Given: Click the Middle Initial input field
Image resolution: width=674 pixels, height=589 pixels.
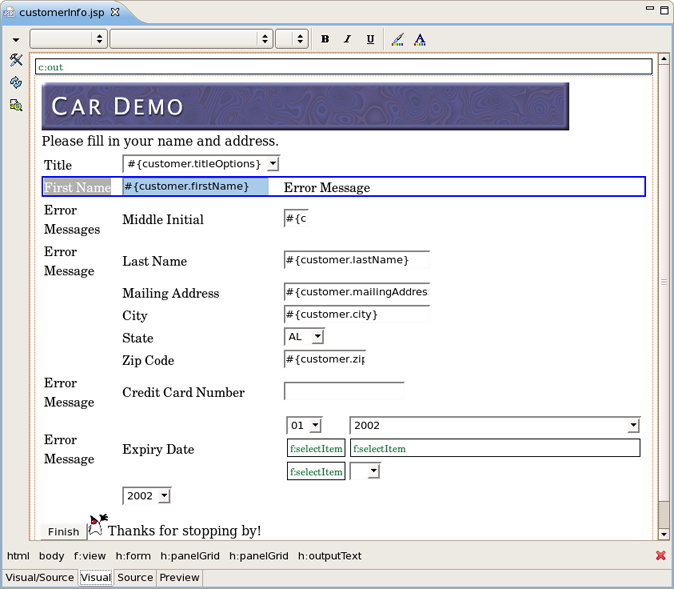Looking at the screenshot, I should click(x=296, y=218).
